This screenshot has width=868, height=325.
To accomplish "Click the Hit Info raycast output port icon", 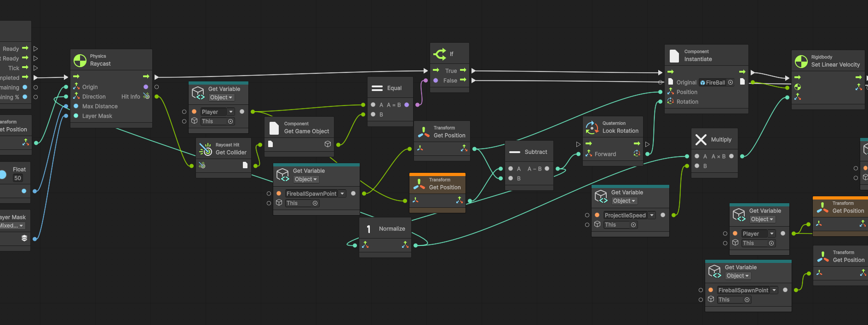I will click(146, 96).
